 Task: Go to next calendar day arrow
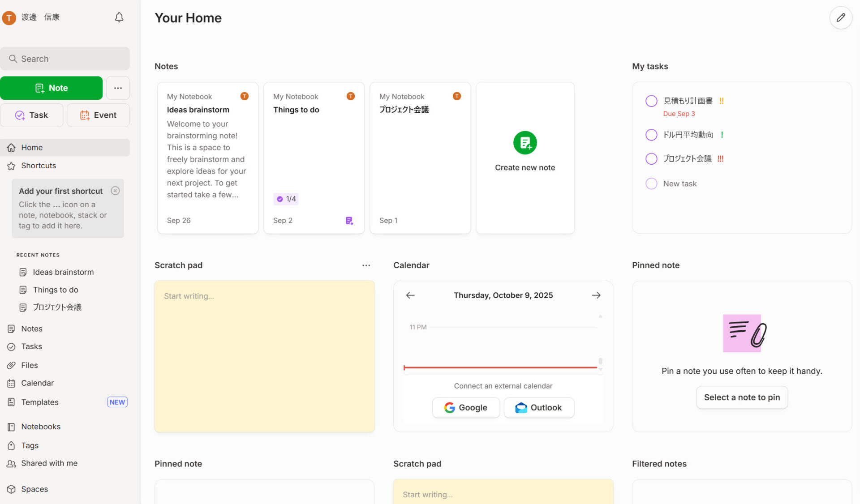[x=596, y=295]
